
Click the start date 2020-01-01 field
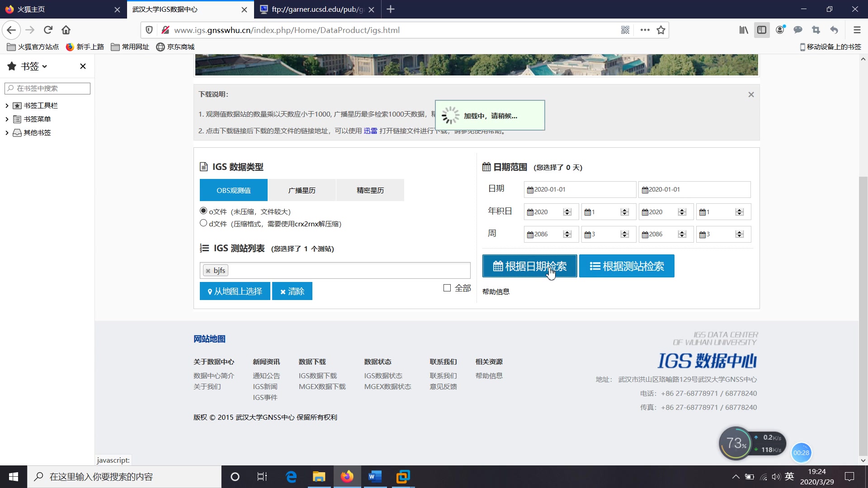click(580, 190)
